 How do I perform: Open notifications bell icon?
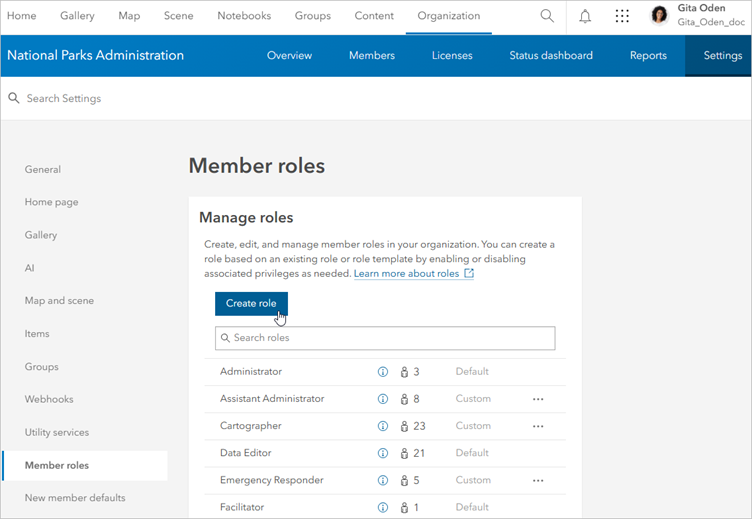point(585,16)
